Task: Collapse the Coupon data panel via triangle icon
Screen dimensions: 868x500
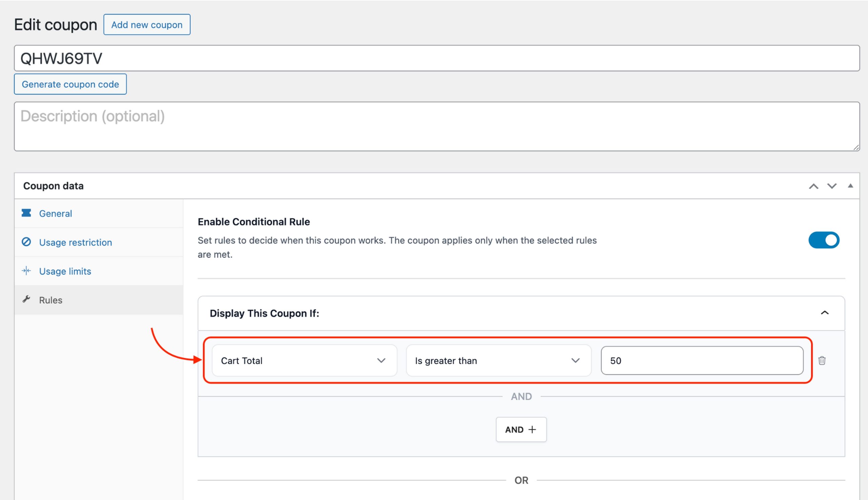Action: click(851, 186)
